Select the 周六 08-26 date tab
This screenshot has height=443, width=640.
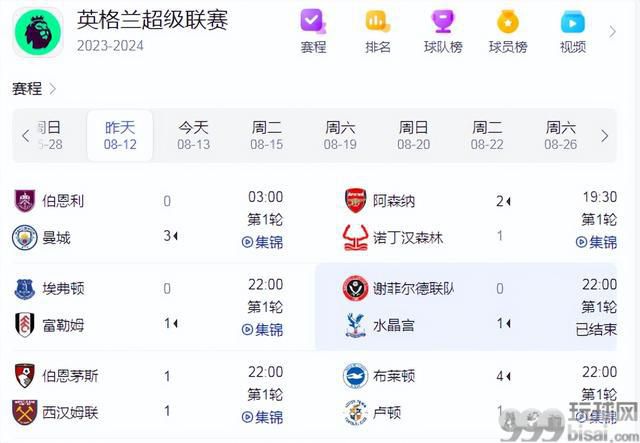coord(560,136)
